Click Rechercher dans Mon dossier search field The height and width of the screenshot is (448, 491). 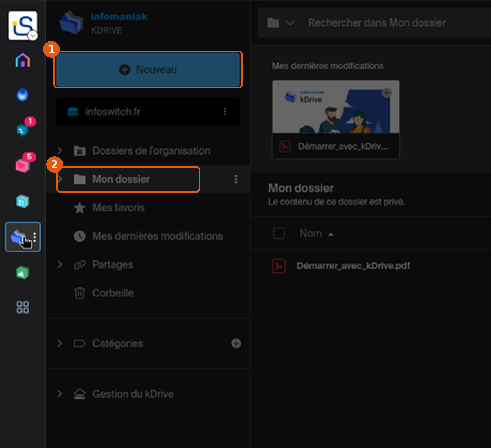(x=377, y=23)
